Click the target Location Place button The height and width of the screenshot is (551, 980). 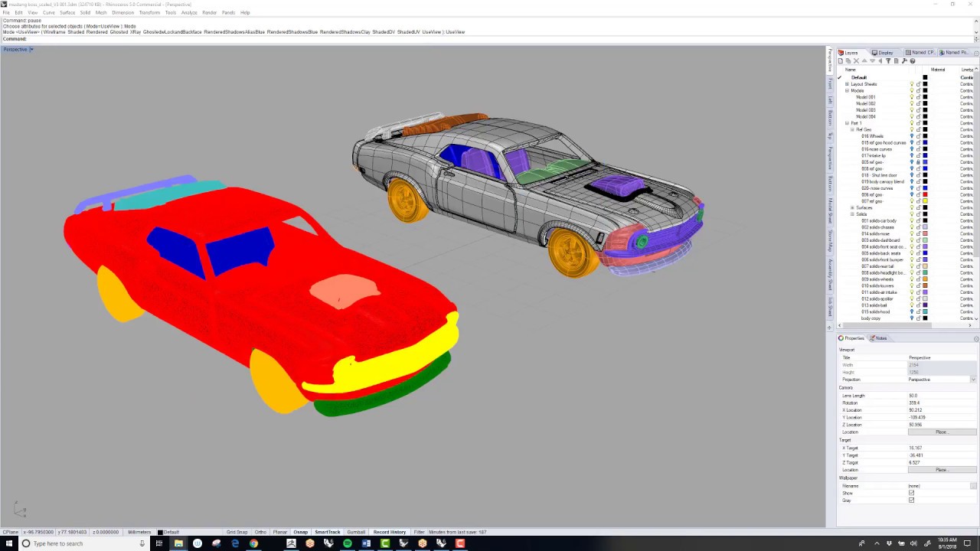pos(942,470)
